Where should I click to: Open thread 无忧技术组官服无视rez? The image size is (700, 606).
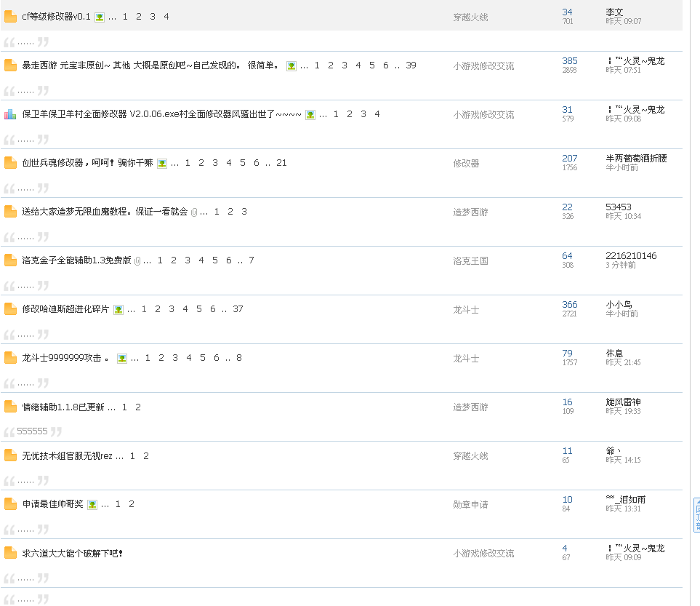click(67, 456)
